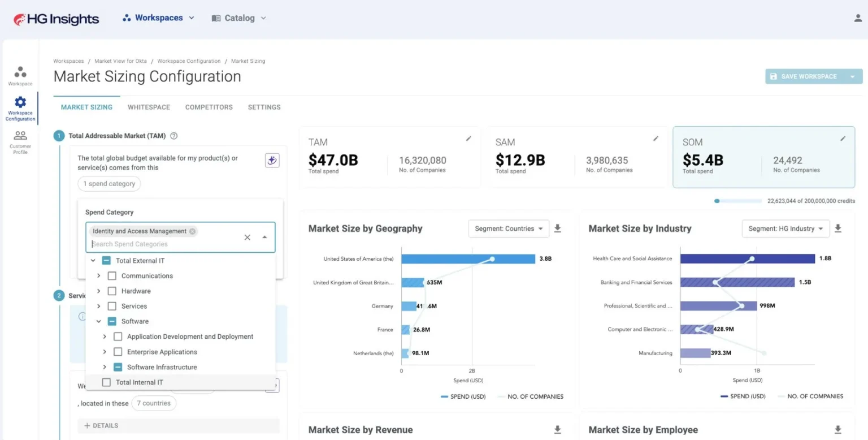Image resolution: width=868 pixels, height=440 pixels.
Task: Download the Market Size by Geography chart
Action: pyautogui.click(x=558, y=228)
